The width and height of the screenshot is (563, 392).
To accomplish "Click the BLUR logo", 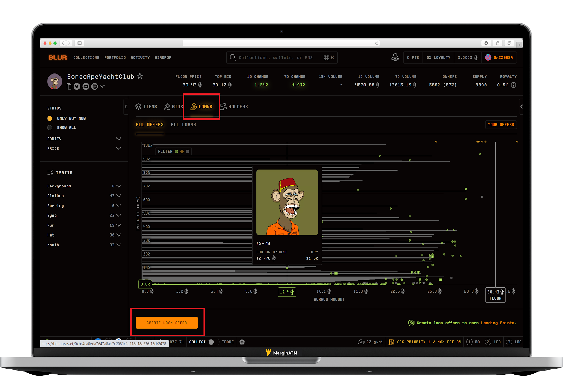I will [57, 57].
